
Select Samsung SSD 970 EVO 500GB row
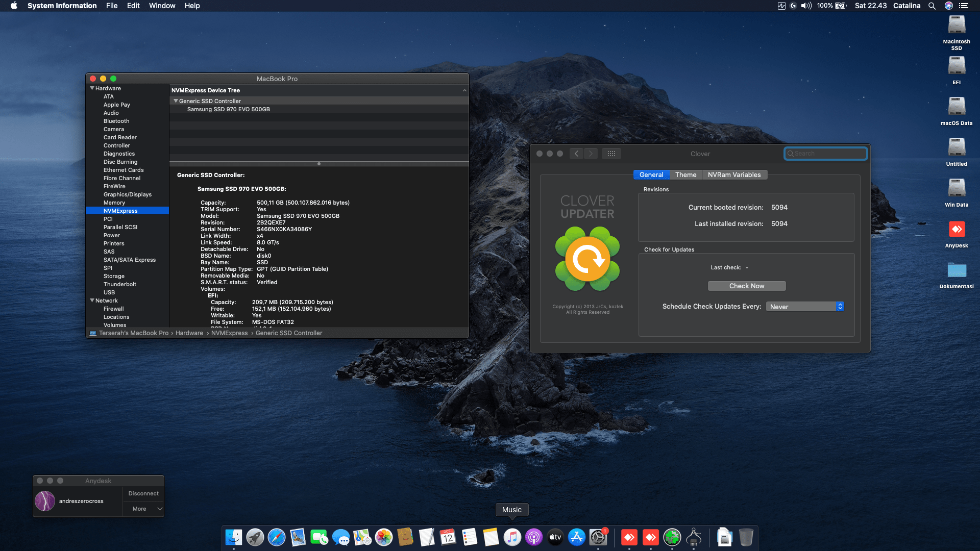pyautogui.click(x=319, y=109)
